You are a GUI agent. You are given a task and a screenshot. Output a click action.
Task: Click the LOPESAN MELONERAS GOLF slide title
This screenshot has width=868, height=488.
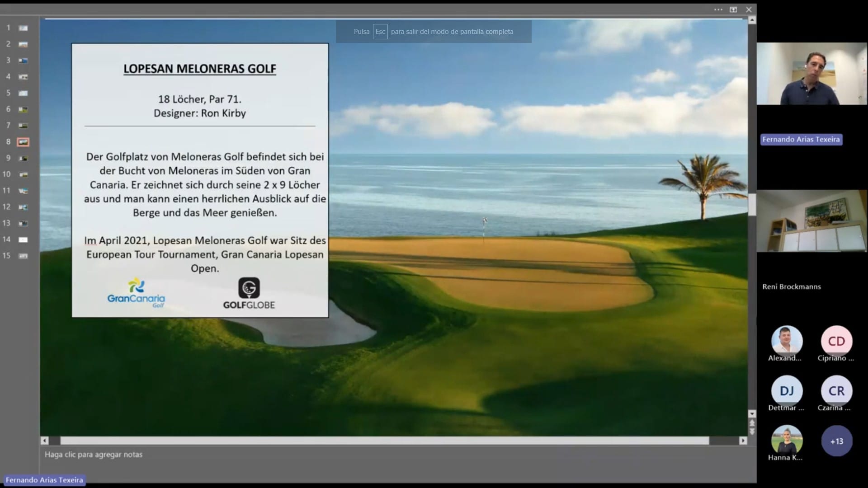pos(200,69)
